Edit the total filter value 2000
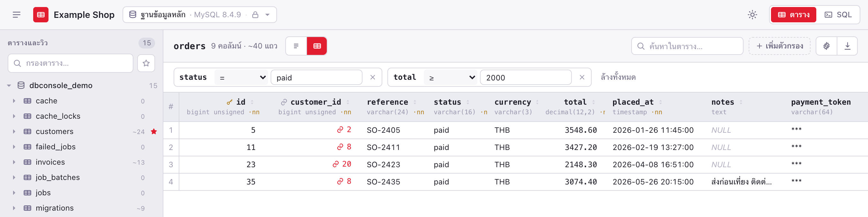The height and width of the screenshot is (217, 868). point(526,78)
